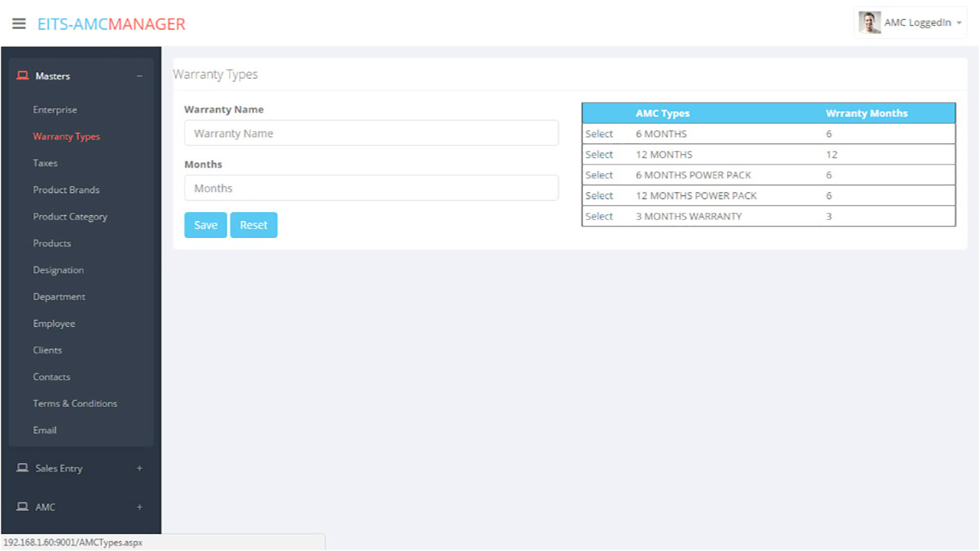Click the user avatar picture
This screenshot has width=980, height=551.
(x=869, y=23)
